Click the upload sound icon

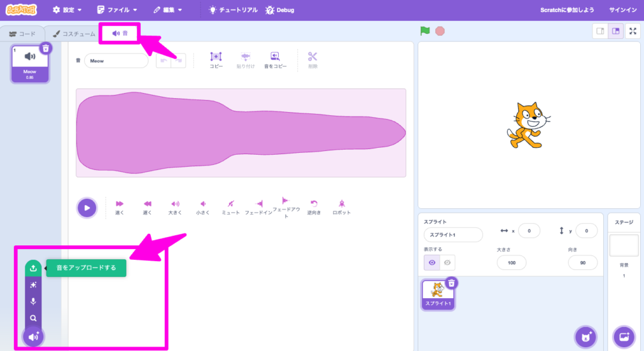click(x=33, y=268)
